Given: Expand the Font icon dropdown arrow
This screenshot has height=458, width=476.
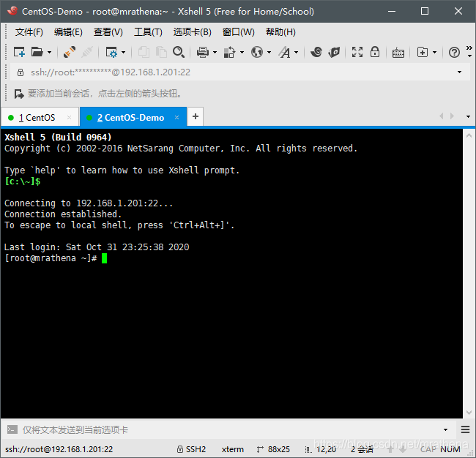Looking at the screenshot, I should coord(297,53).
